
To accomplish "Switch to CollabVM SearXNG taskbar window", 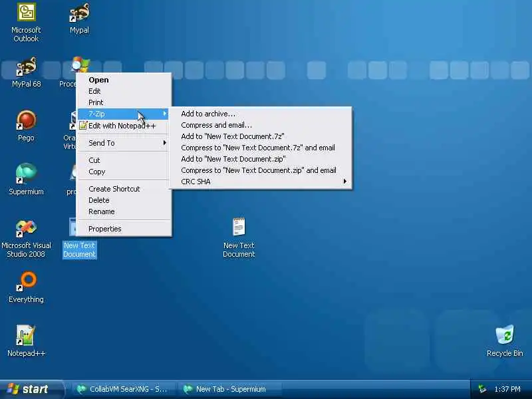I will click(124, 389).
